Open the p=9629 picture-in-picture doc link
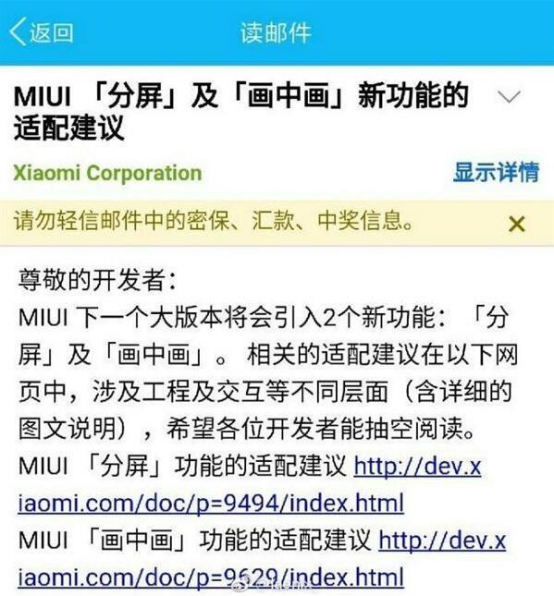 (x=211, y=578)
